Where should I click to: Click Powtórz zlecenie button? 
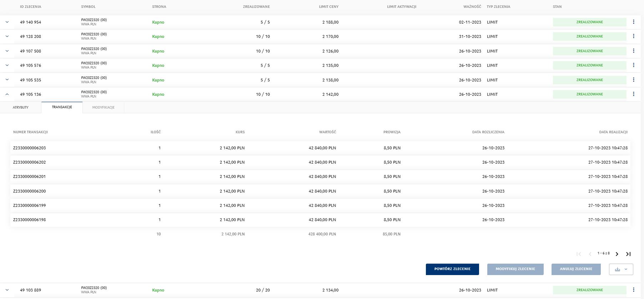(452, 269)
